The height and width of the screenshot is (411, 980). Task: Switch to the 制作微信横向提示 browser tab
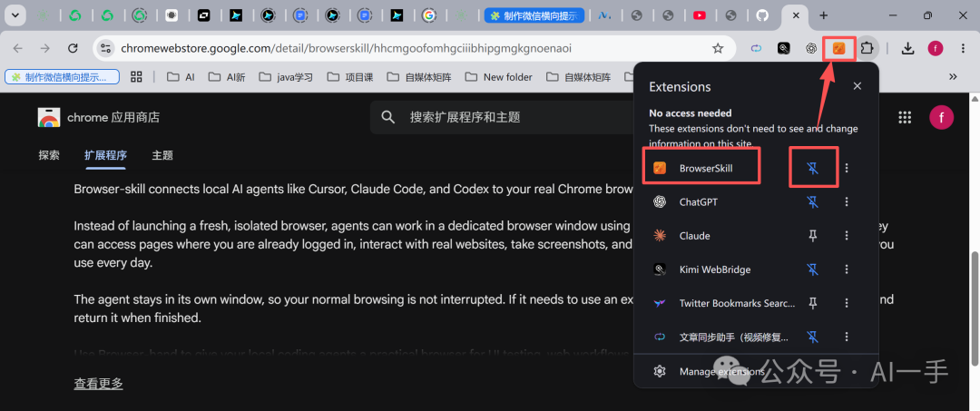pyautogui.click(x=534, y=15)
